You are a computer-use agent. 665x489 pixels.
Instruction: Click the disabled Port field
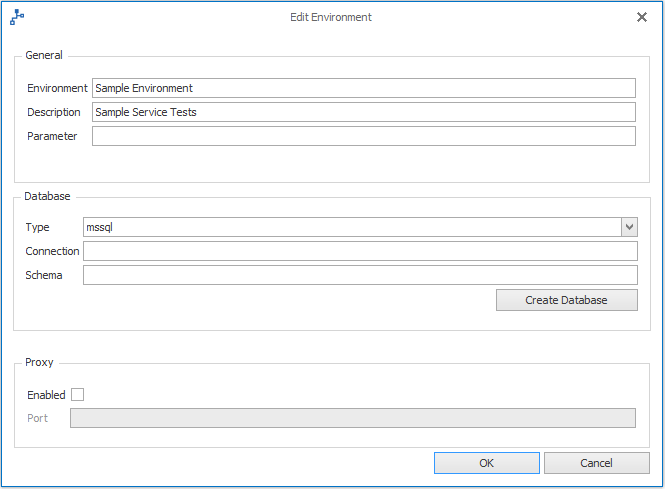click(352, 418)
